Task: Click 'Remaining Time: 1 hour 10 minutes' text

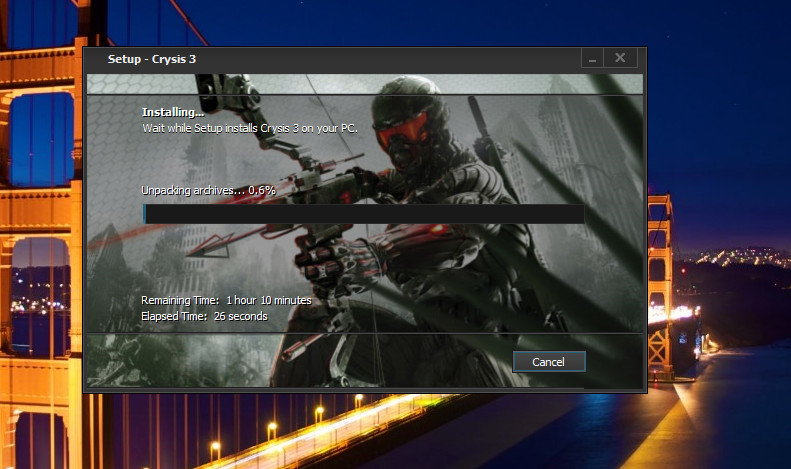Action: 227,300
